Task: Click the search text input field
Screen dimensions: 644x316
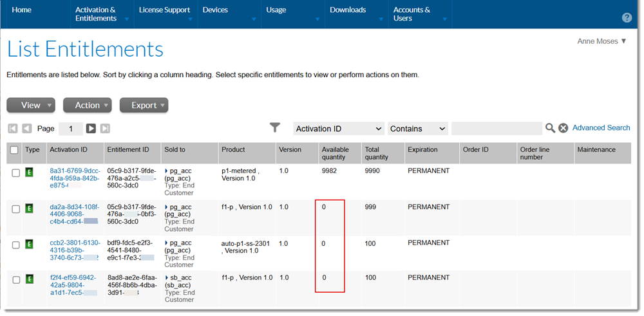Action: click(496, 129)
